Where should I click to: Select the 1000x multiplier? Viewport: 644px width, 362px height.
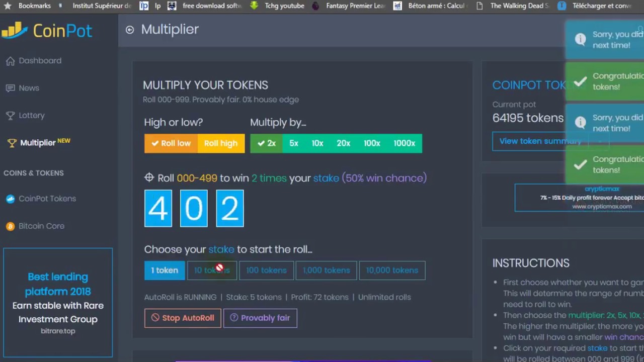(405, 143)
